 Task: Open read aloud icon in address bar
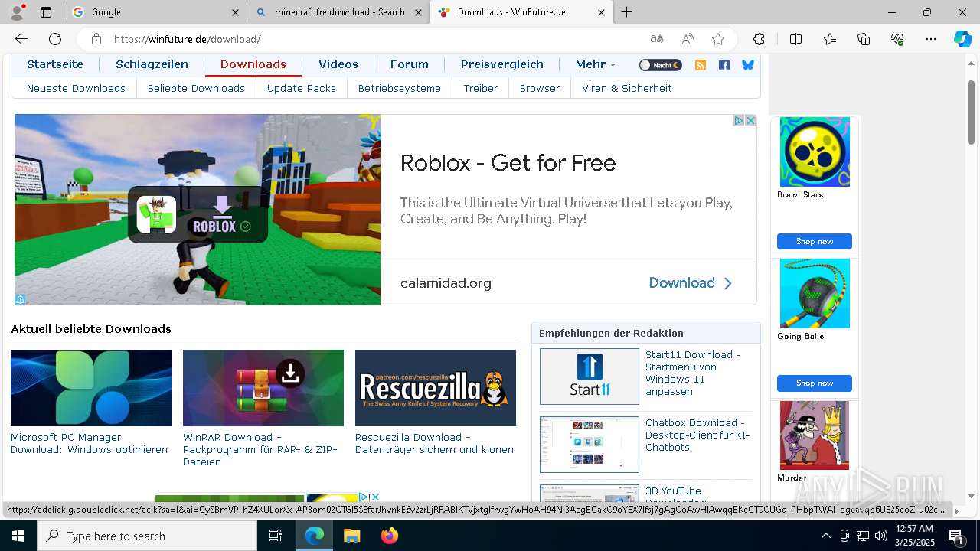point(688,39)
